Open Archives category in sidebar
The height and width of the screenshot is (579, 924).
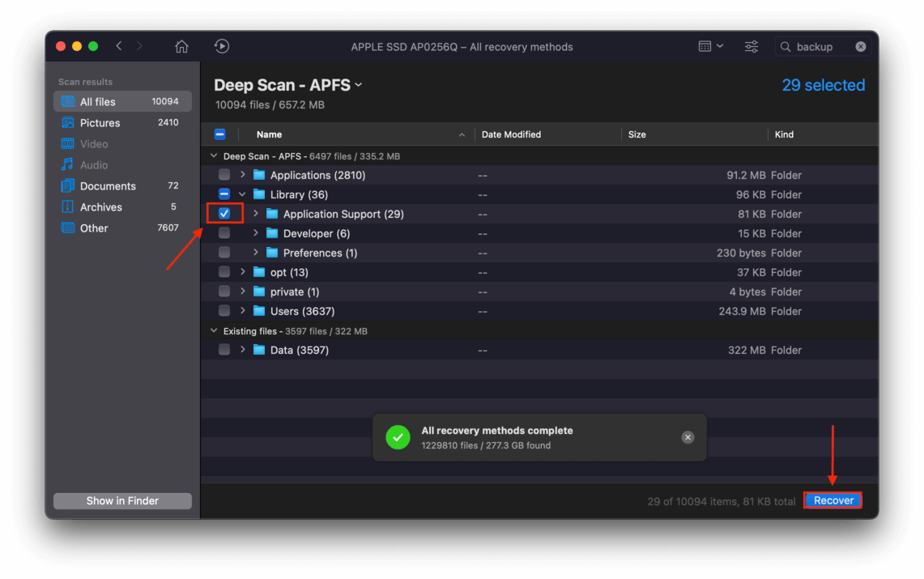(x=100, y=207)
